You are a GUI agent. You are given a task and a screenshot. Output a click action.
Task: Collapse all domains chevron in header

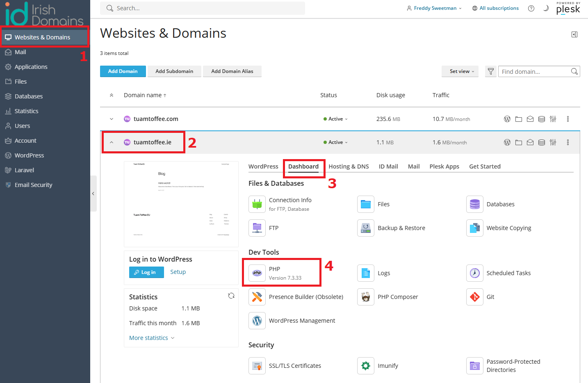click(112, 95)
